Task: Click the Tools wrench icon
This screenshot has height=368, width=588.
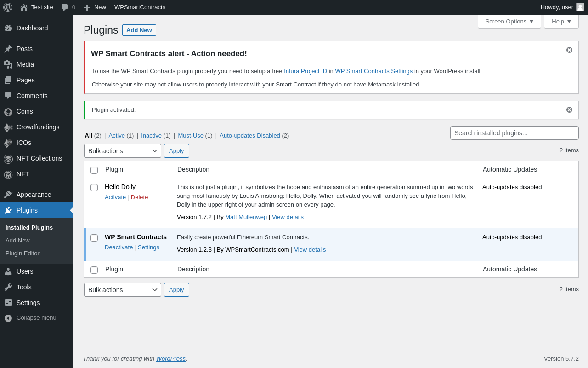Action: (x=8, y=287)
